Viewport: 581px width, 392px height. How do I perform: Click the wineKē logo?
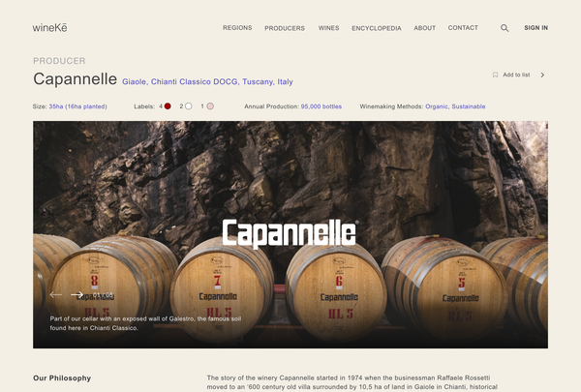(49, 28)
